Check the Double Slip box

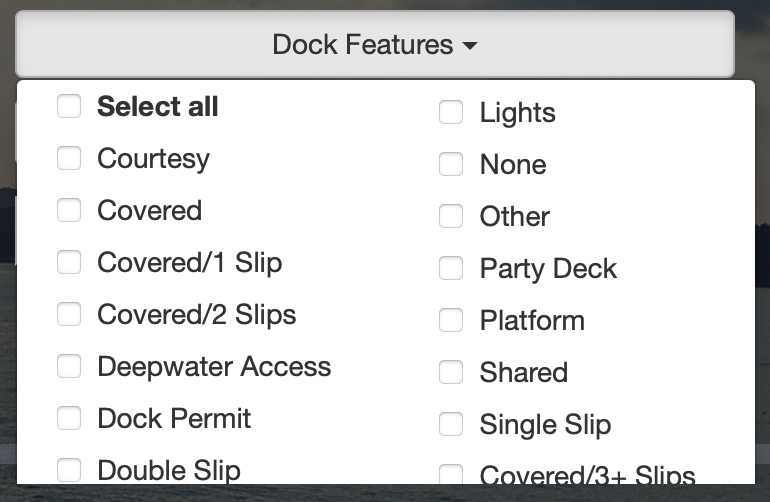coord(69,471)
